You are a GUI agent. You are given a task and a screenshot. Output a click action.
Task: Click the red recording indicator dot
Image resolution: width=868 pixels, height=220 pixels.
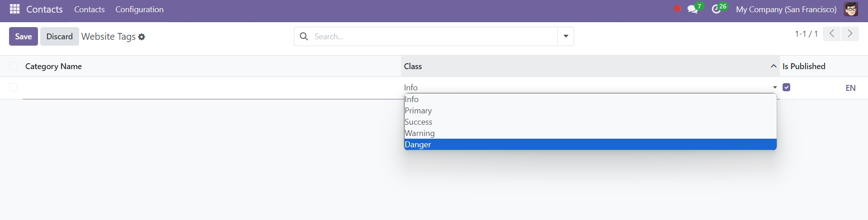[x=677, y=9]
